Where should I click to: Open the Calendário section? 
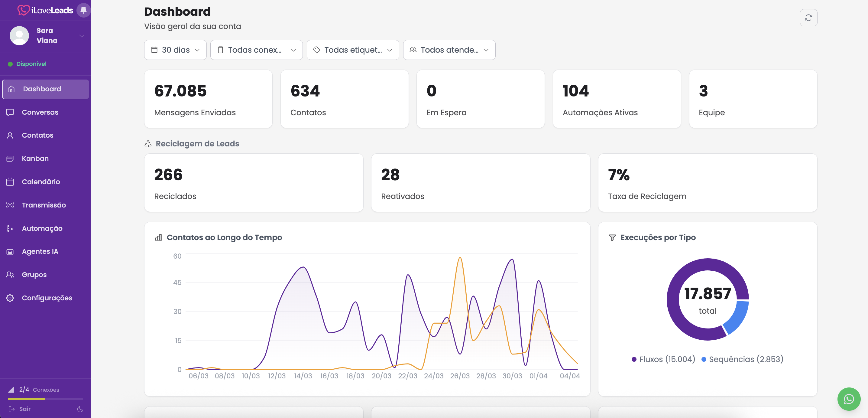coord(46,182)
